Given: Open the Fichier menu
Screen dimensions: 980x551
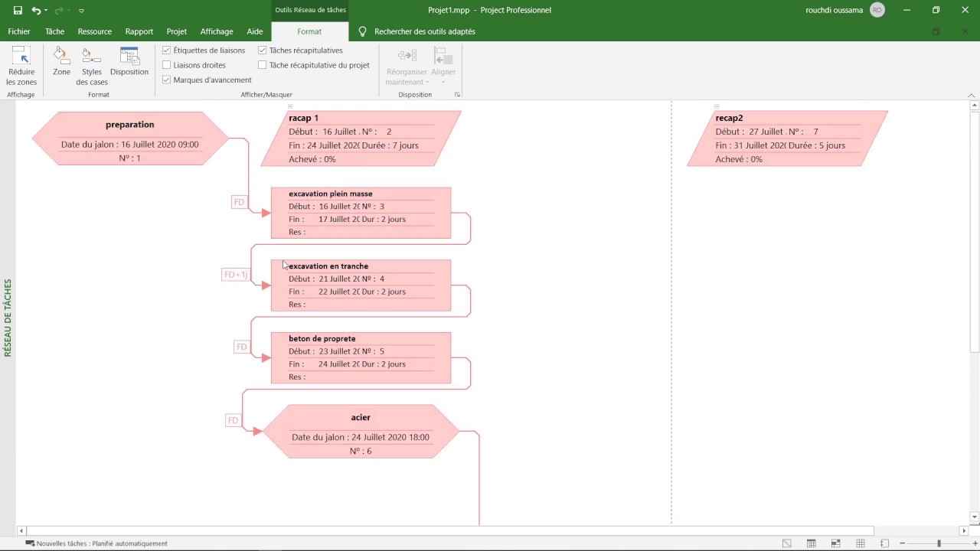Looking at the screenshot, I should point(19,31).
